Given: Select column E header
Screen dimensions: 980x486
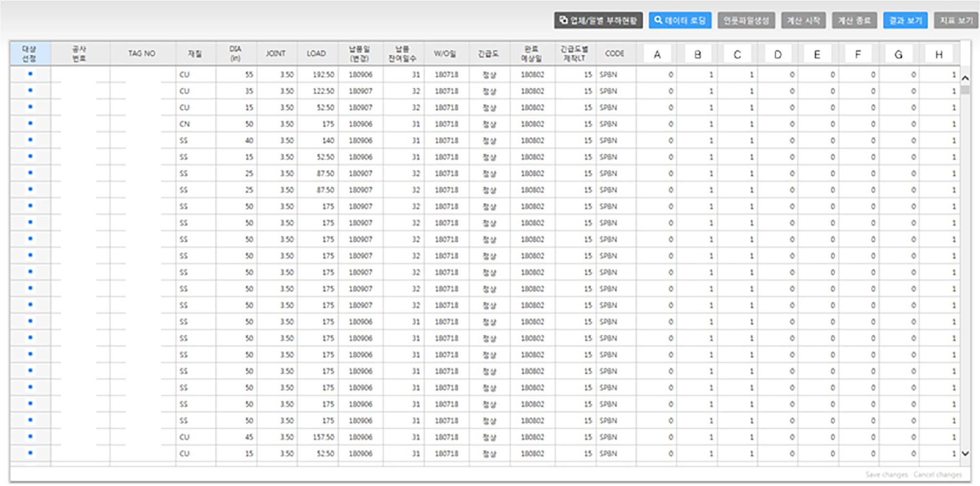Looking at the screenshot, I should (817, 54).
